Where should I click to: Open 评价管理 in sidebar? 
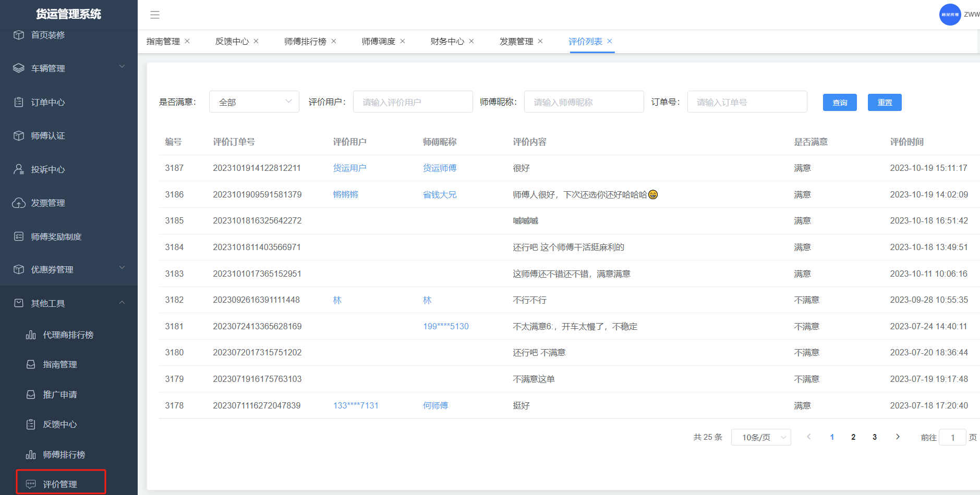click(60, 484)
